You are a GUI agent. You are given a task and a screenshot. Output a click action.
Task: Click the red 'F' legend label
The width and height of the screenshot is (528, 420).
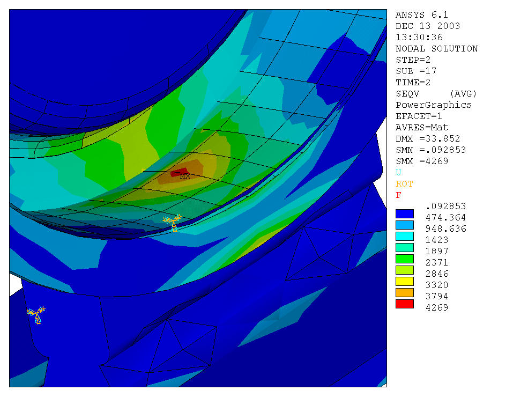point(398,195)
